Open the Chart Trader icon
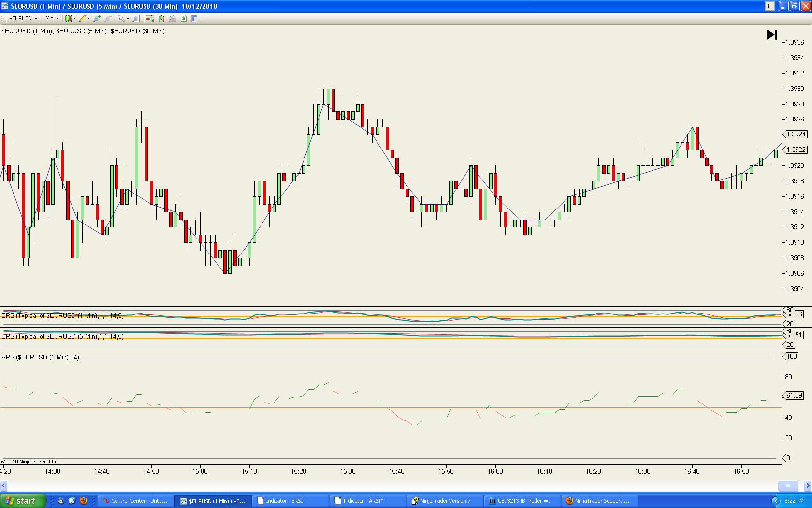The height and width of the screenshot is (508, 812). click(x=150, y=18)
